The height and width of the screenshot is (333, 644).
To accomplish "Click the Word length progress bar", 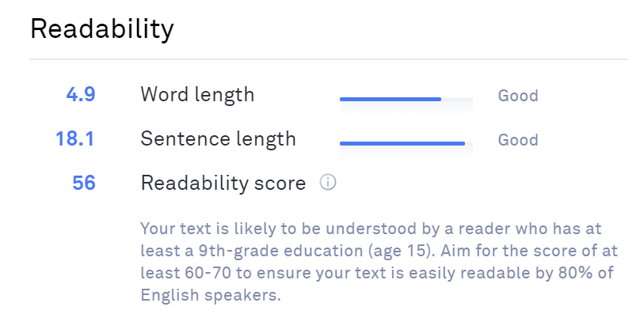I will (x=406, y=99).
